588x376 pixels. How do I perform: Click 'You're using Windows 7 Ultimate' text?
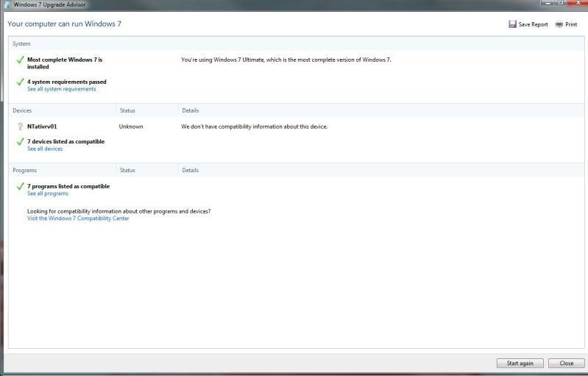coord(286,60)
